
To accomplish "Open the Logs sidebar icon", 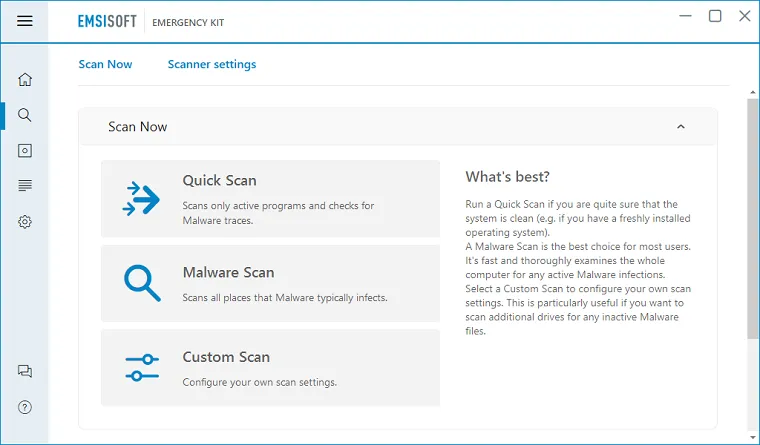I will pyautogui.click(x=25, y=186).
